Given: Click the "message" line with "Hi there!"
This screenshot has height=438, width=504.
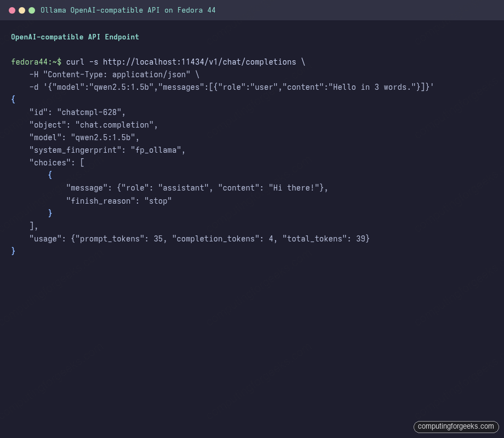Looking at the screenshot, I should click(x=197, y=188).
